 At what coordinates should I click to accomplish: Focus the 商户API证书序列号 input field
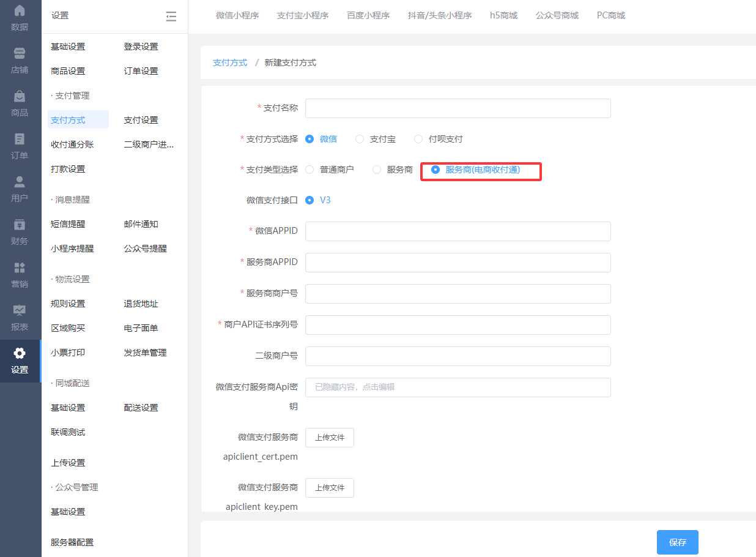click(458, 324)
